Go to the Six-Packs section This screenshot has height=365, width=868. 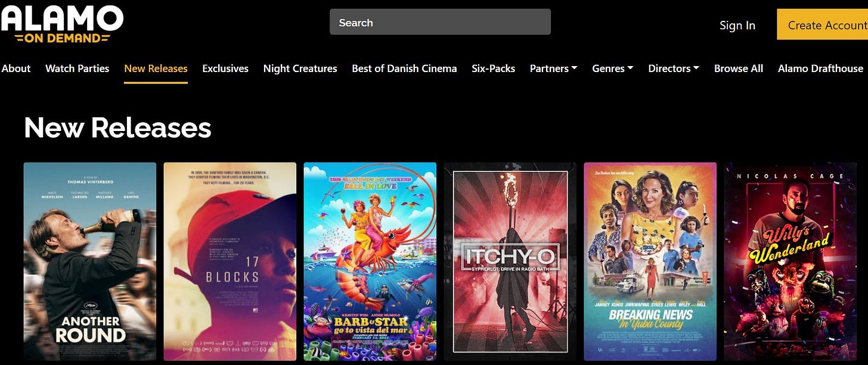(x=493, y=68)
